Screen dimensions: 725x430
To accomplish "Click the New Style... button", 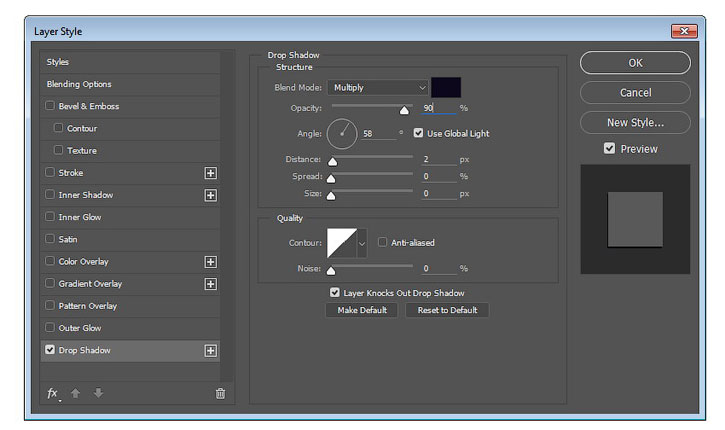I will (635, 123).
